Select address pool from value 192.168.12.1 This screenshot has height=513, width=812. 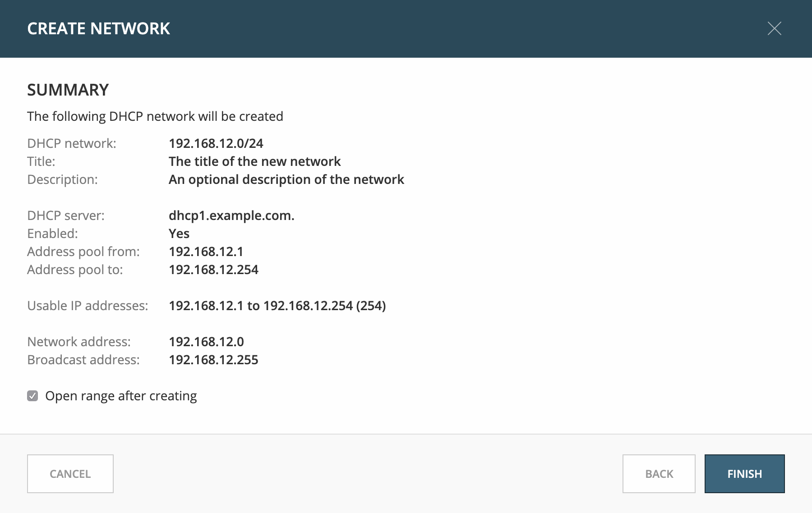[206, 252]
